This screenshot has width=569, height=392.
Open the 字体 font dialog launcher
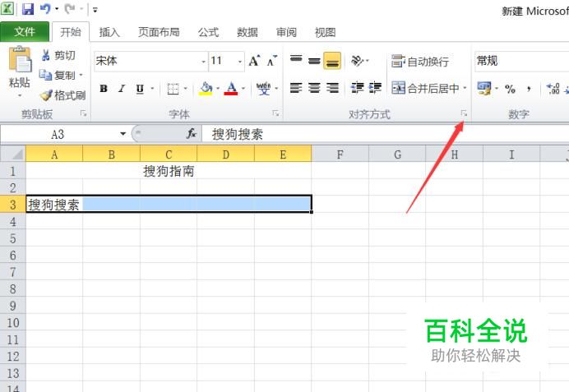(275, 113)
